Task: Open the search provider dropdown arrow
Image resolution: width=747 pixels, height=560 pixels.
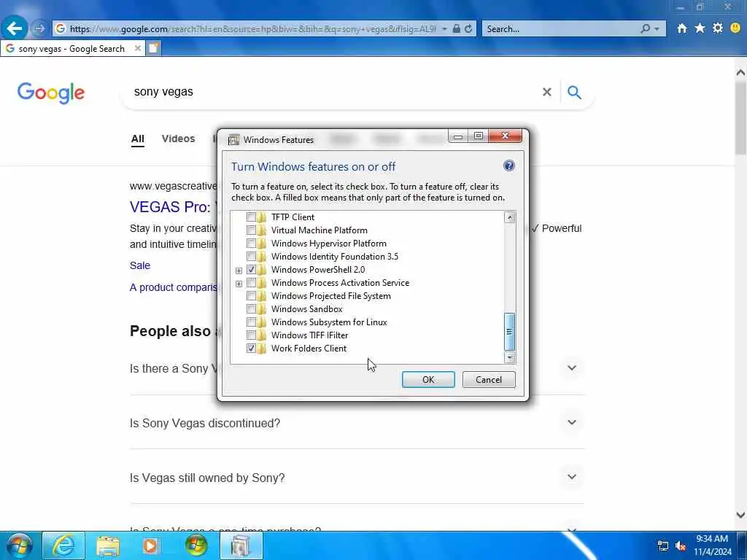Action: (x=657, y=28)
